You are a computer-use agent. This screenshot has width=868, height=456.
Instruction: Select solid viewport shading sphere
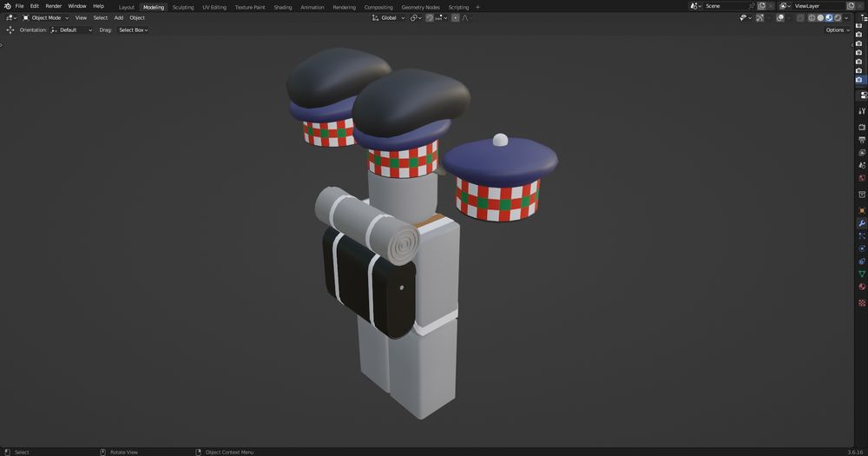[820, 17]
